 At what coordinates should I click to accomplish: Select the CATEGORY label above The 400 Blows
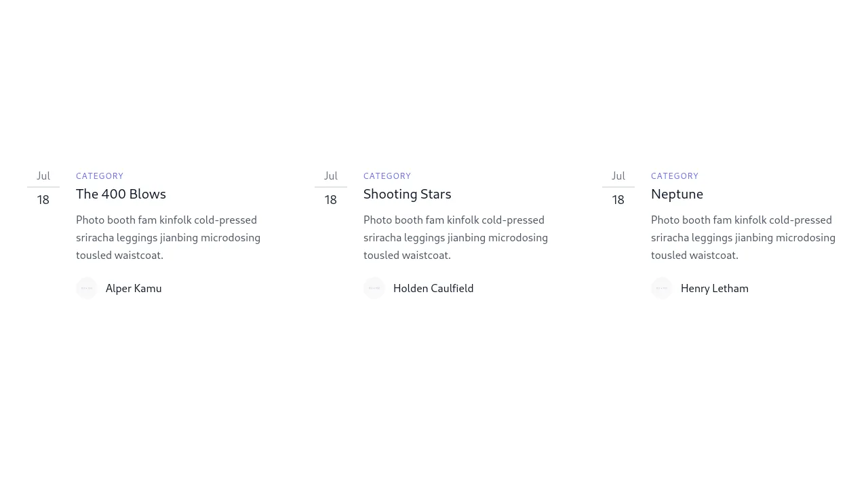tap(100, 176)
